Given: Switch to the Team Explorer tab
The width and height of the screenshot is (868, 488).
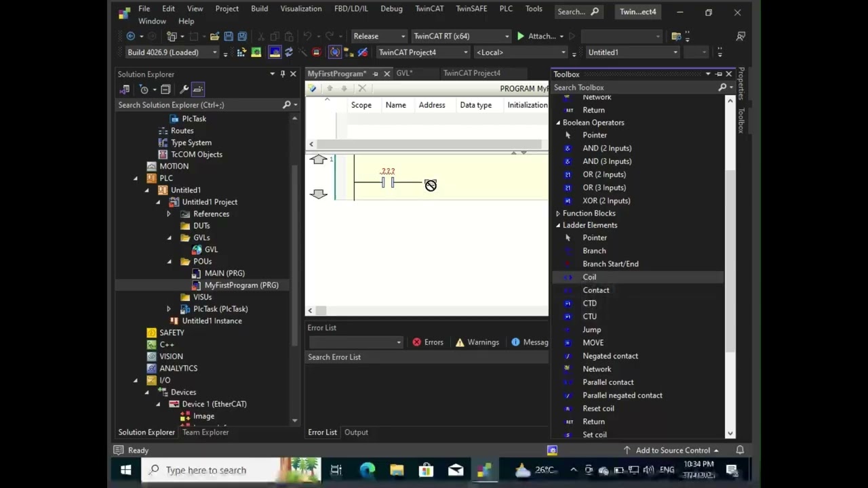Looking at the screenshot, I should pos(205,432).
